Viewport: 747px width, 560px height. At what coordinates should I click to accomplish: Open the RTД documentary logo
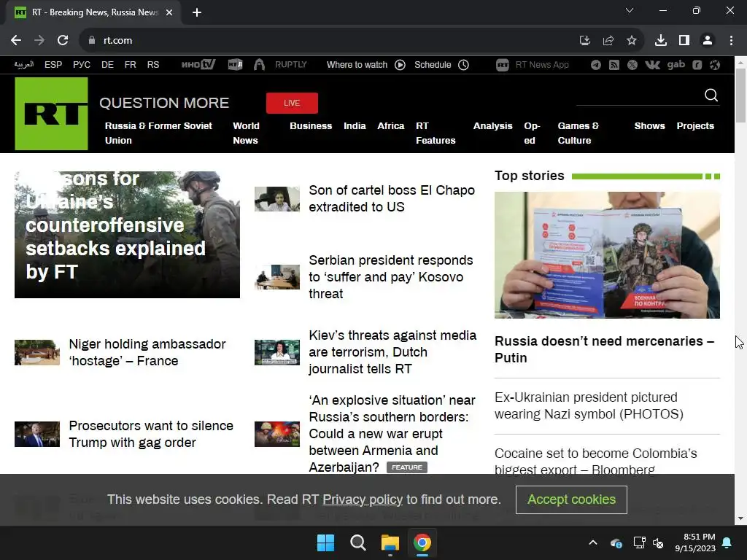click(x=235, y=64)
